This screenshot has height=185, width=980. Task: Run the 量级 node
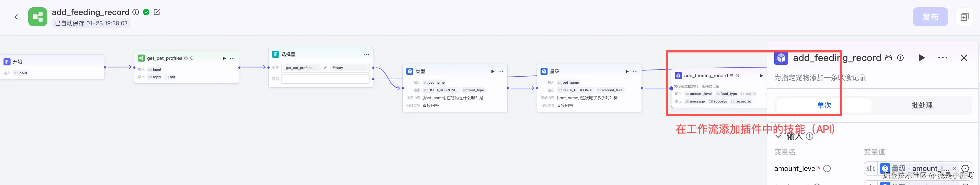[x=627, y=71]
